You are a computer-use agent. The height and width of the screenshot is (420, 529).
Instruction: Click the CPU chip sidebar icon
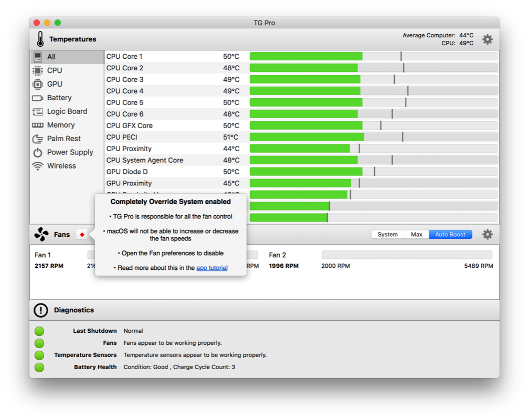click(x=38, y=70)
